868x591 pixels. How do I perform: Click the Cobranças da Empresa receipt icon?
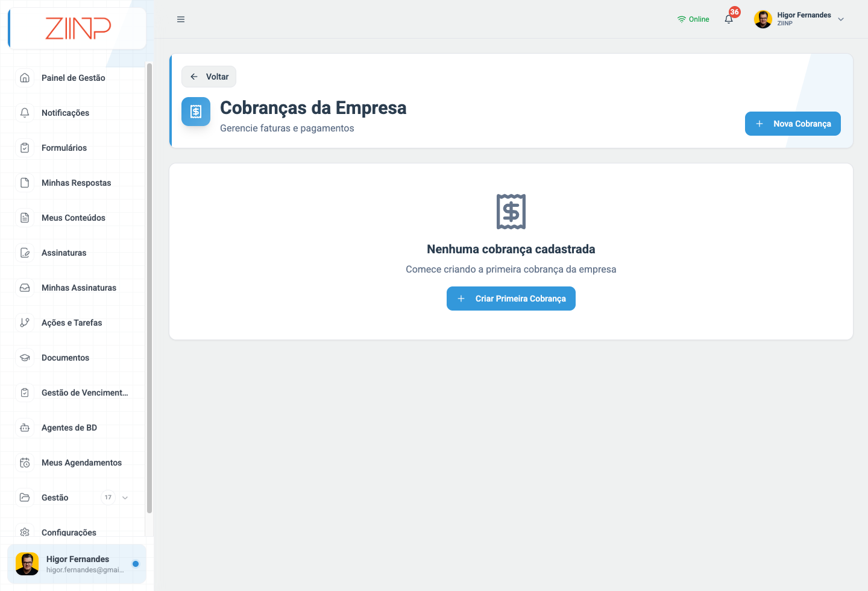[x=196, y=112]
